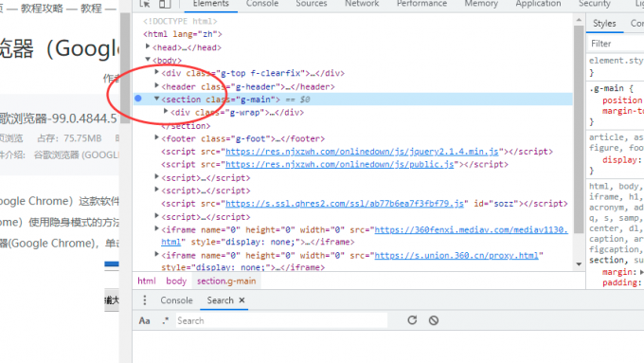This screenshot has width=644, height=363.
Task: Open the public.js script link
Action: pyautogui.click(x=340, y=164)
